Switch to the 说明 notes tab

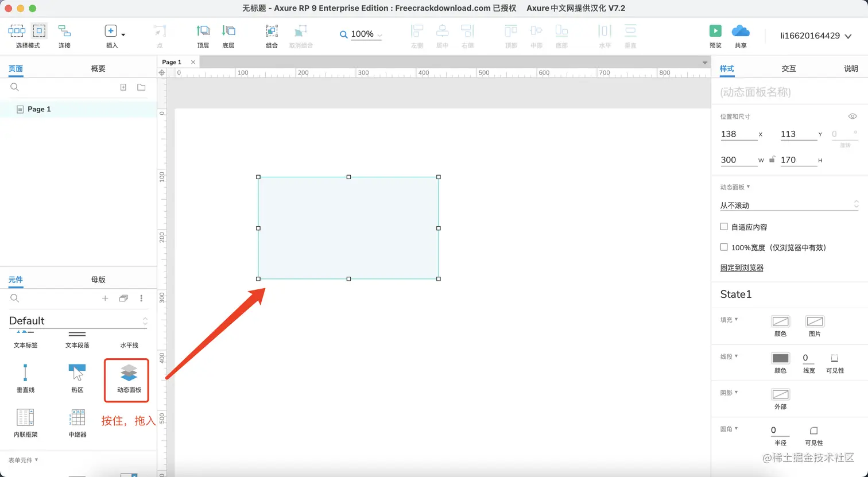(851, 68)
